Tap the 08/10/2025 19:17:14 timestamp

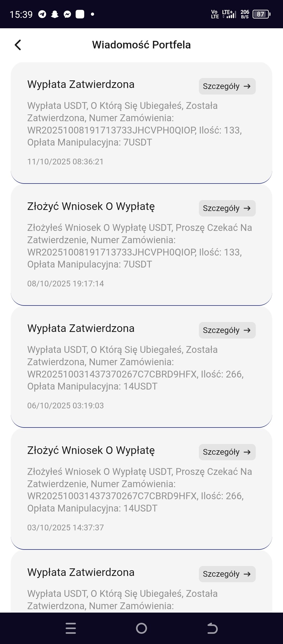pyautogui.click(x=66, y=284)
